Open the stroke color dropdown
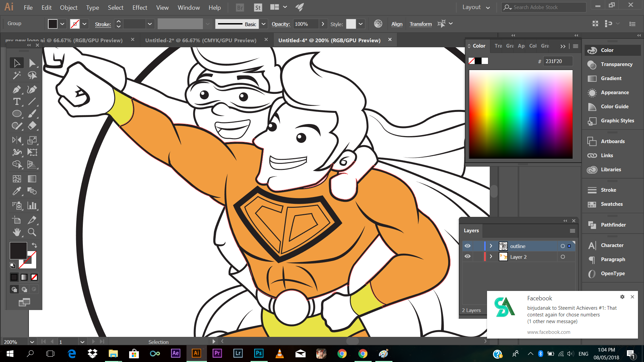Screen dimensions: 644x362 tap(85, 24)
